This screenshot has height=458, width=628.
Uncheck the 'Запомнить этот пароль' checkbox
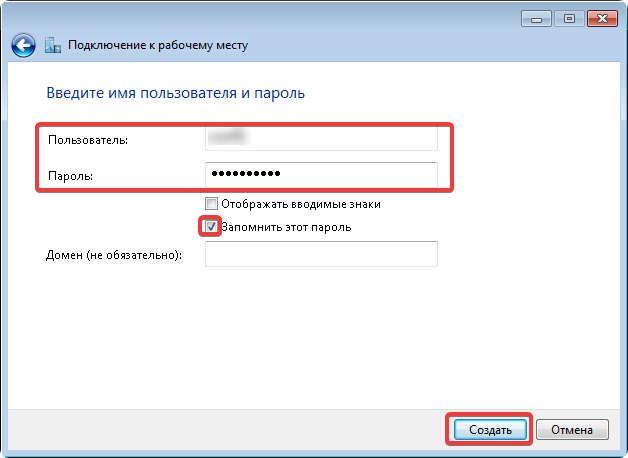pyautogui.click(x=211, y=227)
